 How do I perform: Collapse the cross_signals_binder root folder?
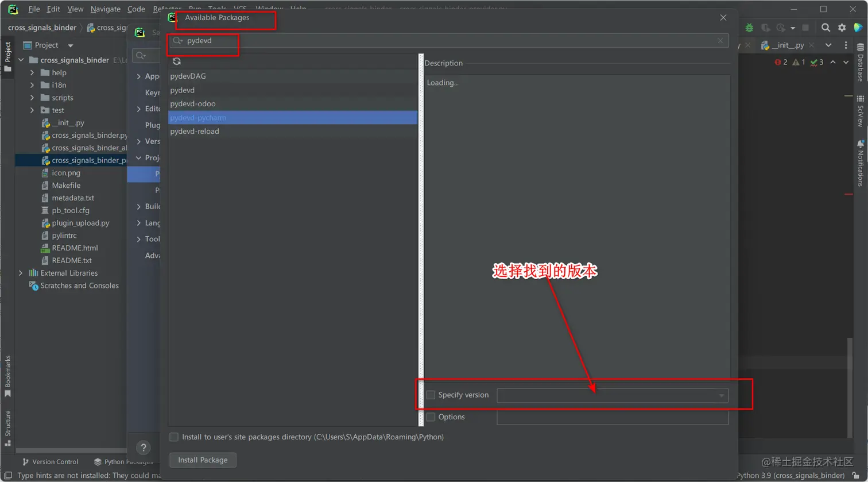pyautogui.click(x=21, y=60)
